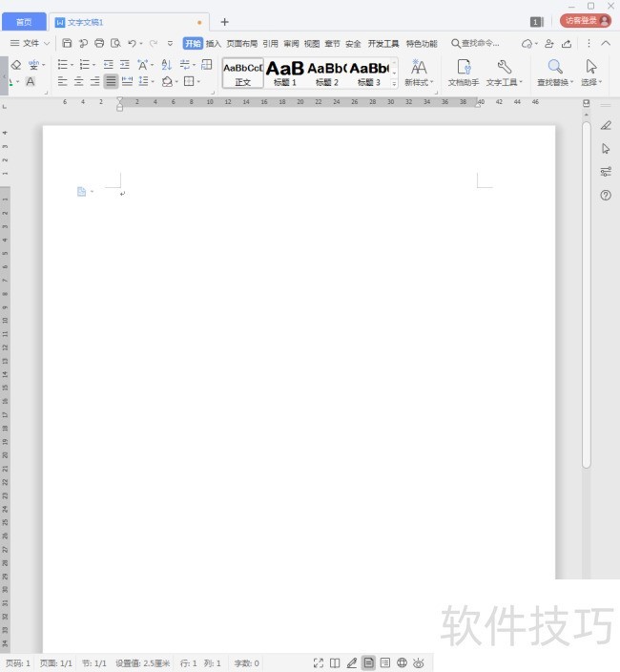Click the 新样式 button
This screenshot has height=672, width=620.
click(x=419, y=73)
